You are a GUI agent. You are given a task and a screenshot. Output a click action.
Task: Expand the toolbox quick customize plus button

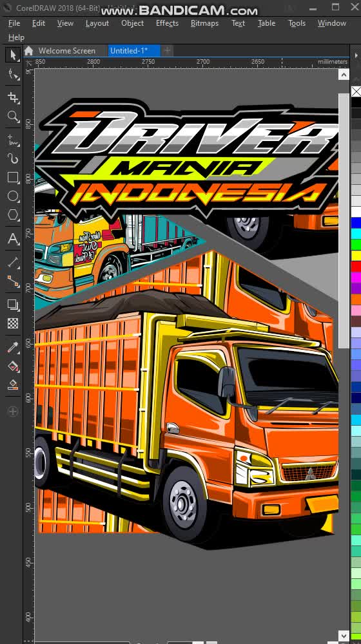[13, 411]
